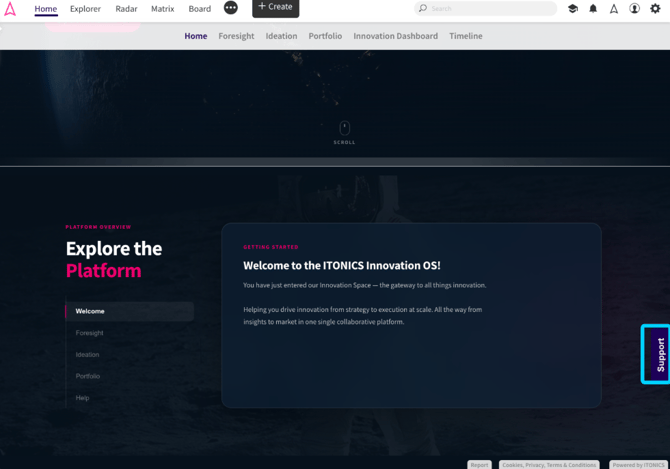Click the ITONICS arrow icon in header
This screenshot has width=670, height=469.
614,9
